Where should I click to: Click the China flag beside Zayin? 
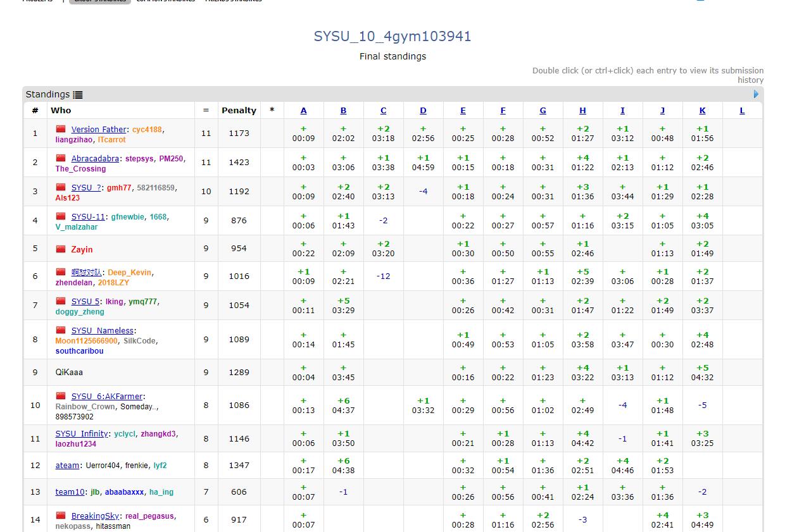[x=61, y=249]
